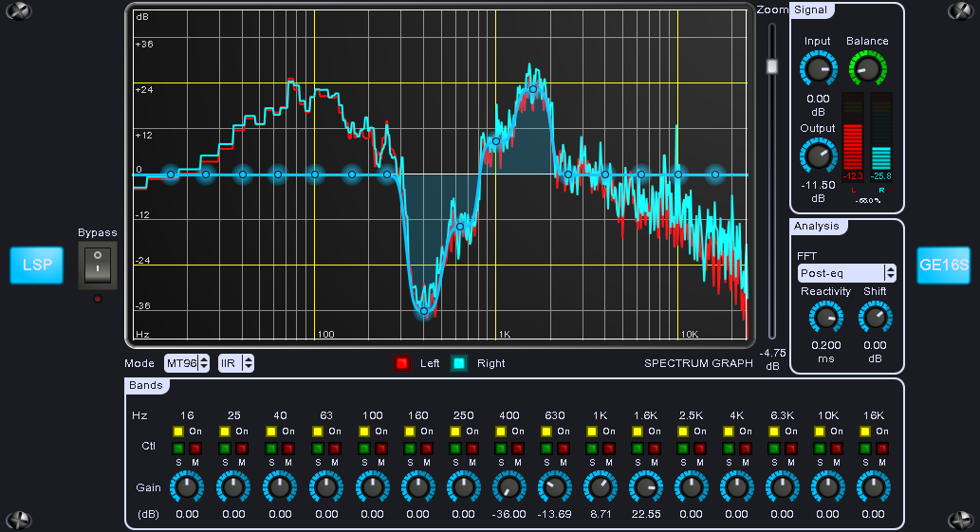Viewport: 980px width, 532px height.
Task: Click the 1K gain knob
Action: [x=600, y=487]
